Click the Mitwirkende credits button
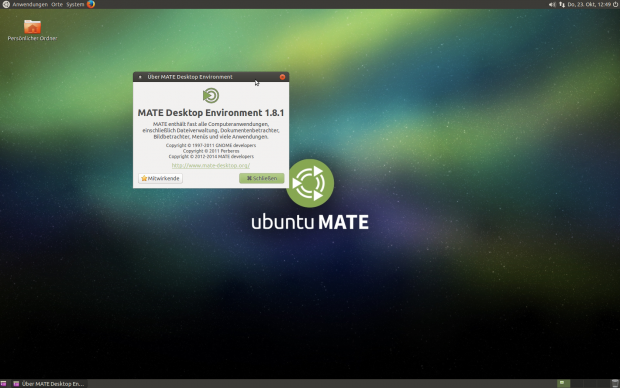Screen dimensions: 620x388 coord(160,178)
